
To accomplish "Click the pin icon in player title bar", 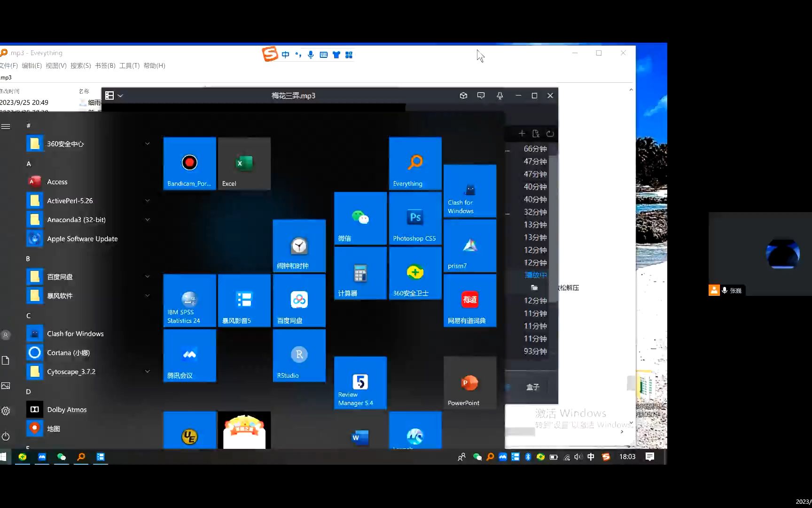I will click(500, 95).
